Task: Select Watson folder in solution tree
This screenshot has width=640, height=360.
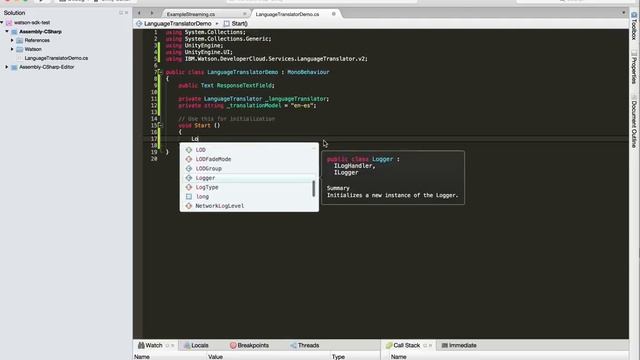Action: [x=33, y=49]
